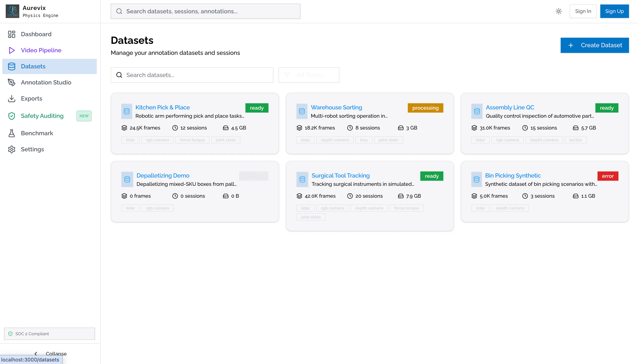Click the Safety Auditing shield icon
Screen dimensions: 639x364
[11, 116]
